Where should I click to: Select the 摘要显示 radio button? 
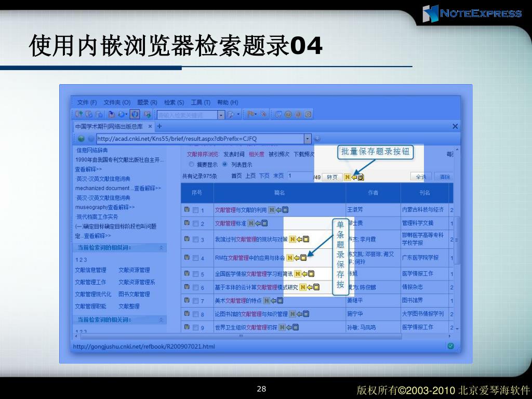(x=191, y=165)
